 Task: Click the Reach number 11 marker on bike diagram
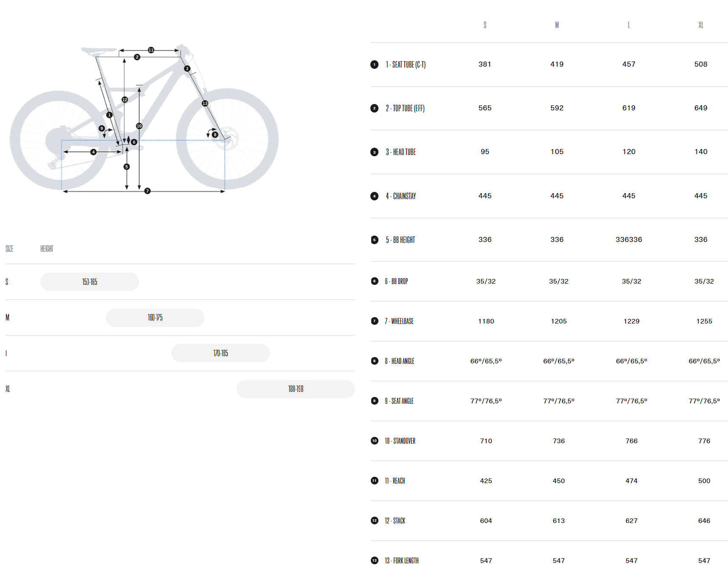click(151, 50)
